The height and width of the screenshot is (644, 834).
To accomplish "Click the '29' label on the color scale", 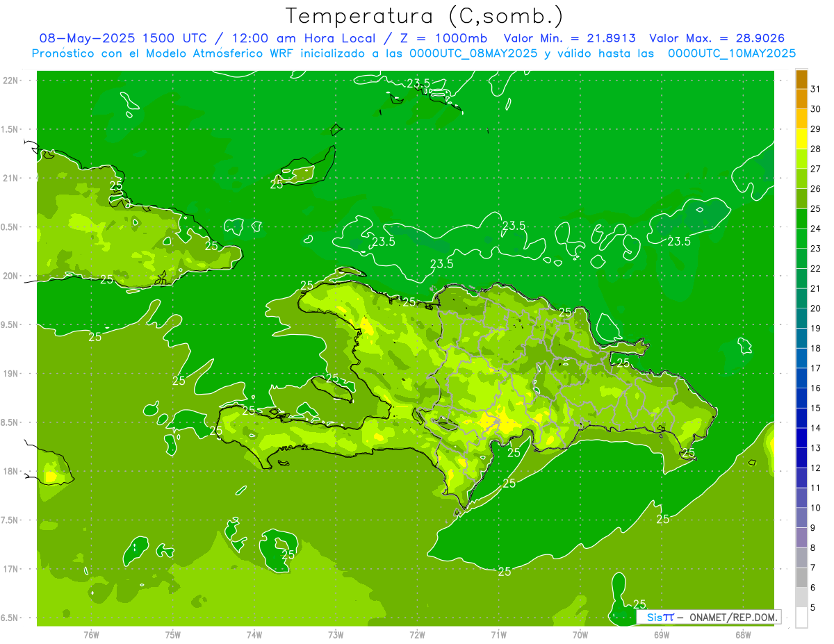I will [815, 129].
